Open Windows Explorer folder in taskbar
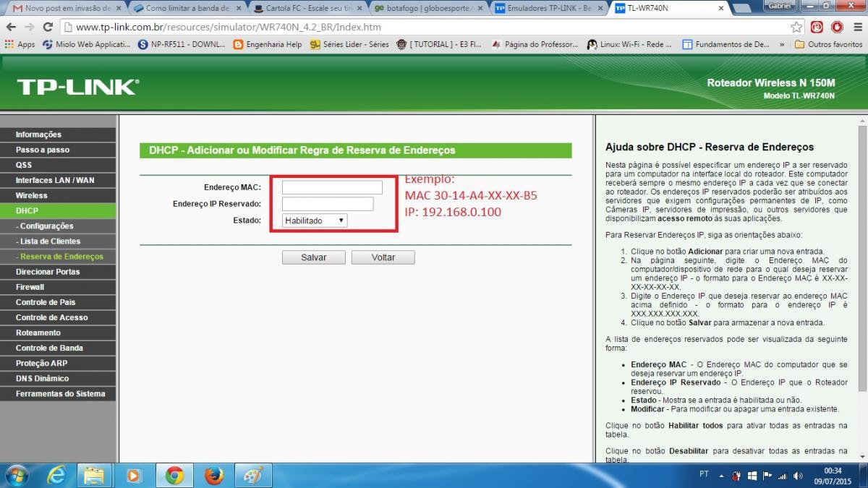 coord(95,475)
